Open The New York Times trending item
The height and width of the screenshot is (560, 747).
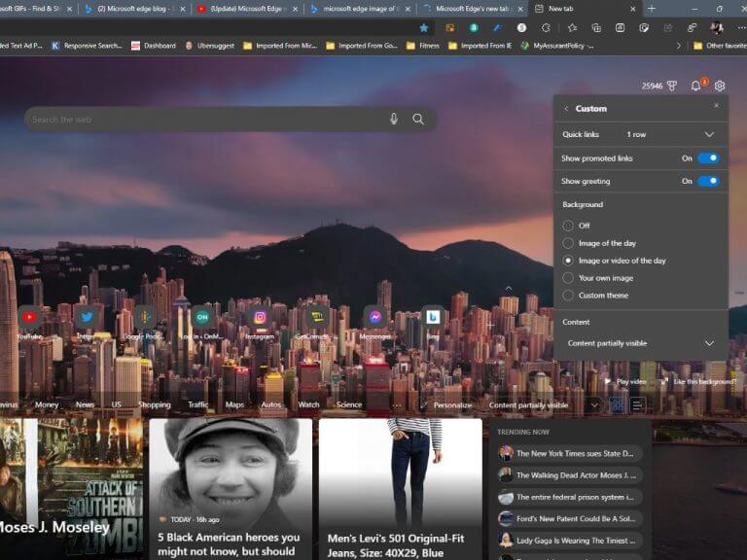(570, 453)
